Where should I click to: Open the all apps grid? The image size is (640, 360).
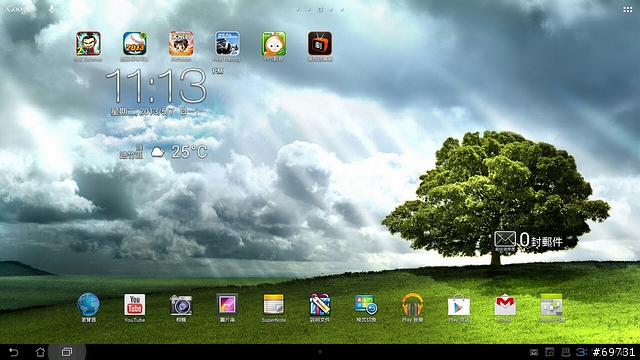tap(627, 9)
